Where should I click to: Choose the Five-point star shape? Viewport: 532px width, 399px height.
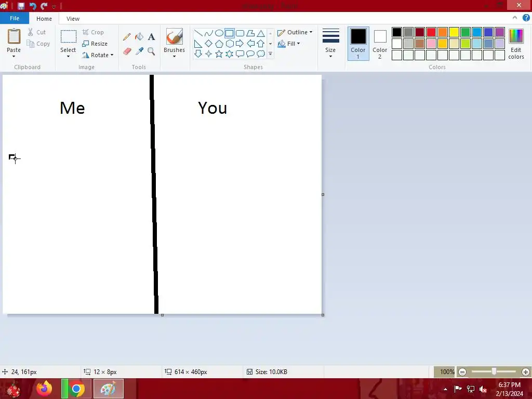click(x=219, y=54)
